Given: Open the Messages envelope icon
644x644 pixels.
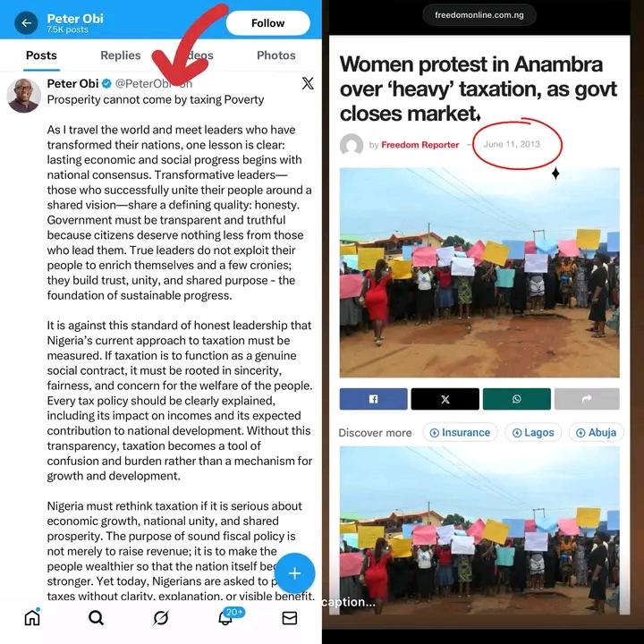Looking at the screenshot, I should pyautogui.click(x=290, y=618).
